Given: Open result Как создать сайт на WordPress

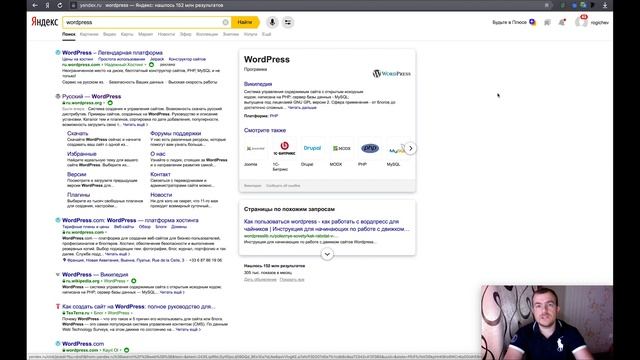Looking at the screenshot, I should [x=138, y=307].
